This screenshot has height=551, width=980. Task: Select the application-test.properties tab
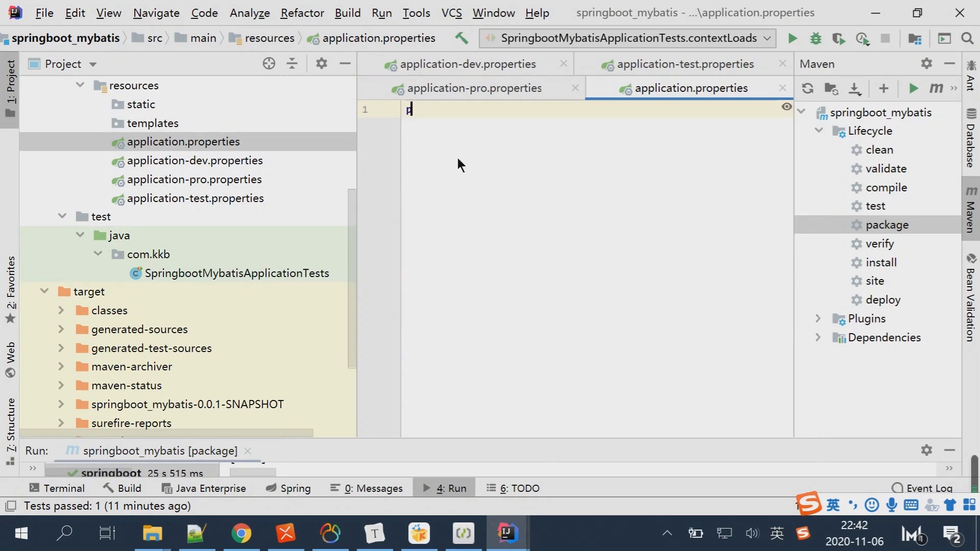[x=684, y=64]
